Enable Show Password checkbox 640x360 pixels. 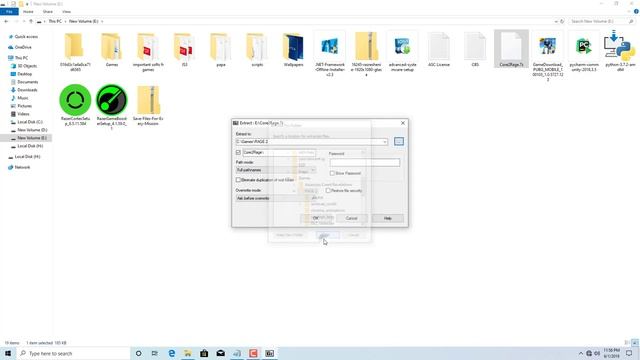[332, 173]
